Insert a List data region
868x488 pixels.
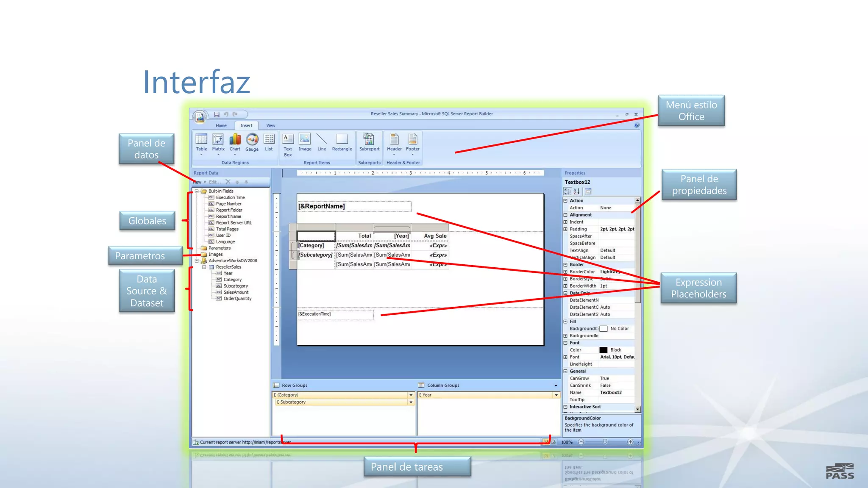(x=269, y=142)
